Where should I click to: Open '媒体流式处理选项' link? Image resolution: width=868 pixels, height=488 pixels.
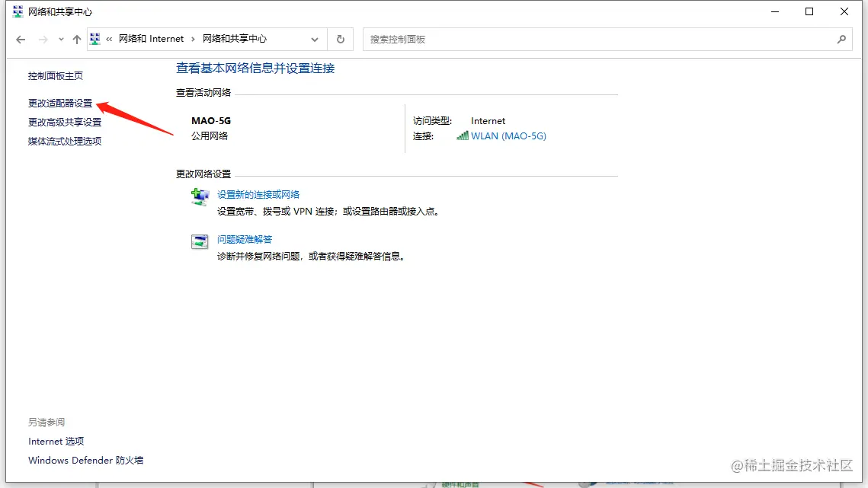click(x=65, y=141)
